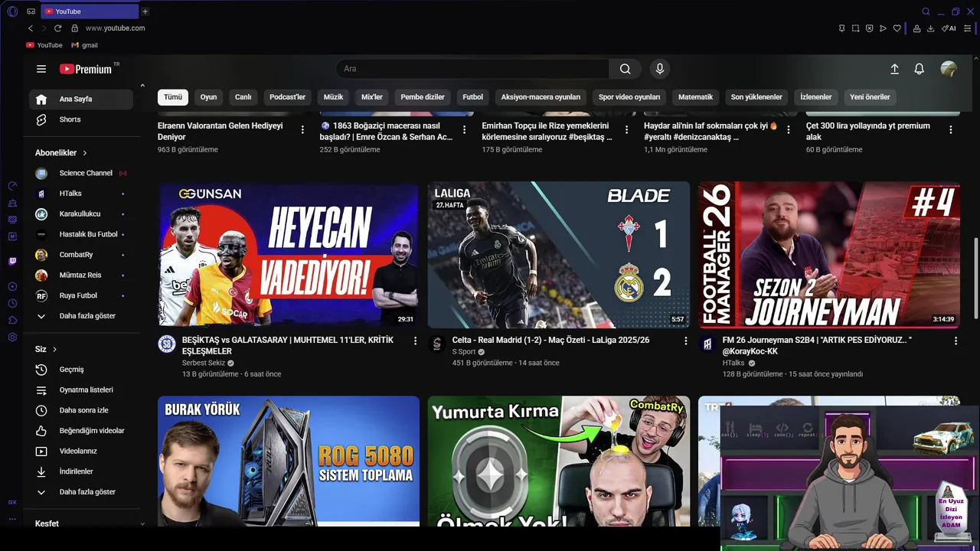The height and width of the screenshot is (551, 980).
Task: Play the ROG 5080 Sistem Toplama thumbnail
Action: tap(289, 461)
